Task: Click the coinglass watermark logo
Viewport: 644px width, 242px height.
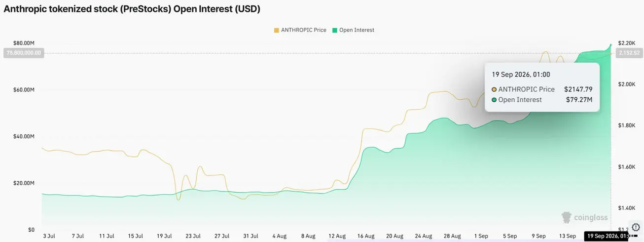Action: click(x=585, y=217)
